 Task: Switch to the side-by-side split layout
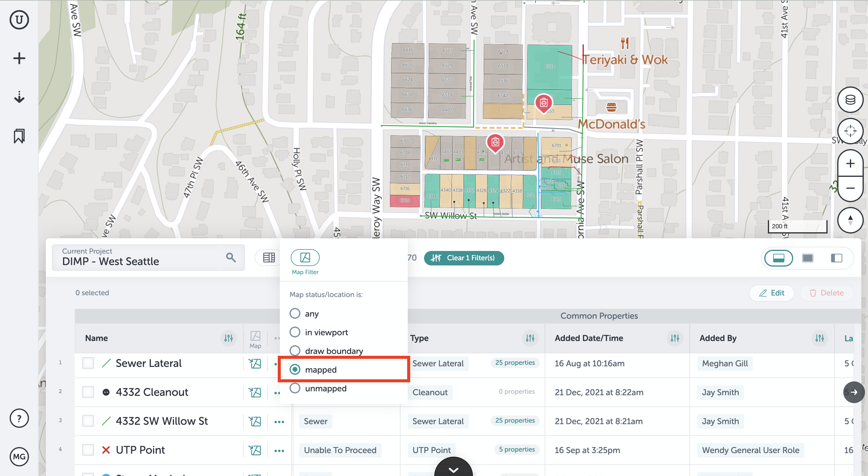click(837, 258)
